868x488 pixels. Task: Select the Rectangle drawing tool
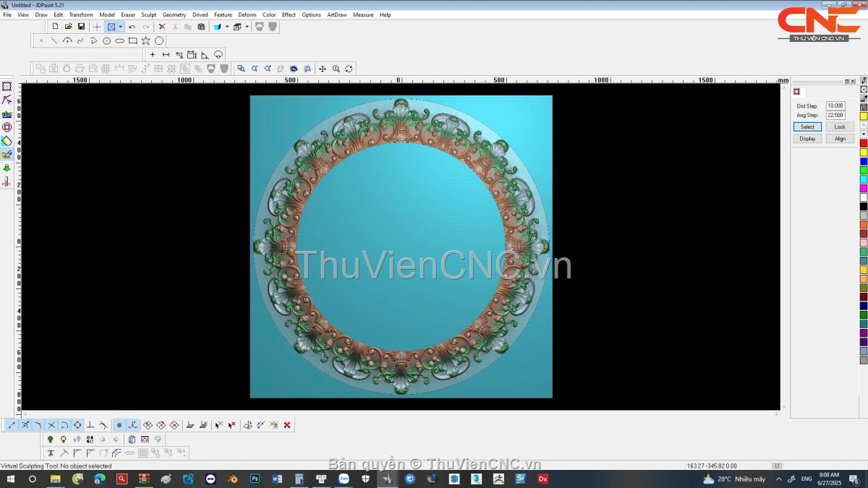[x=132, y=41]
